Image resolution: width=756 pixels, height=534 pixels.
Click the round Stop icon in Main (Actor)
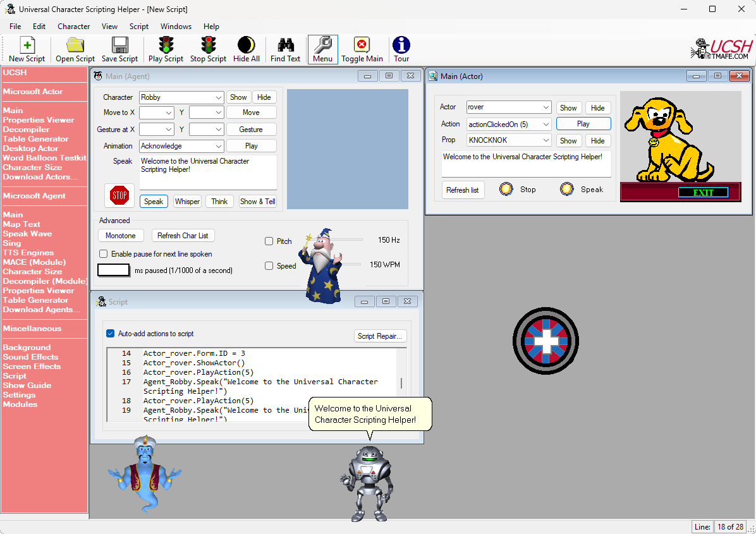click(x=506, y=189)
